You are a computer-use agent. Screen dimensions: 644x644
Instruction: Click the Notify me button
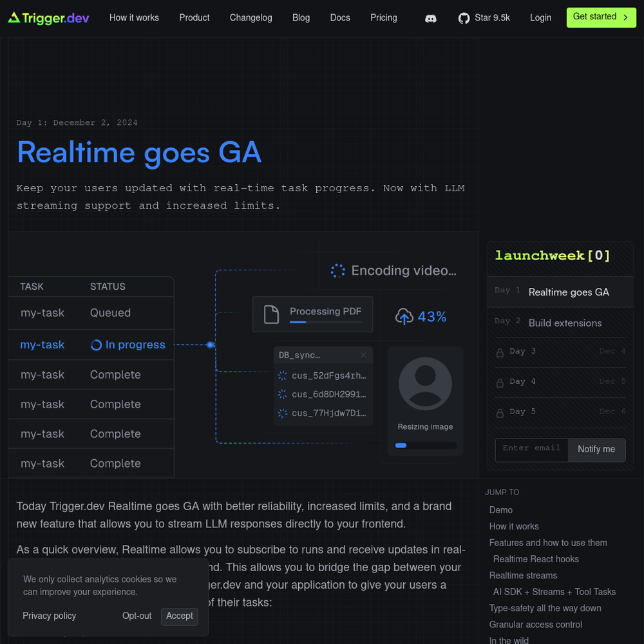tap(596, 450)
